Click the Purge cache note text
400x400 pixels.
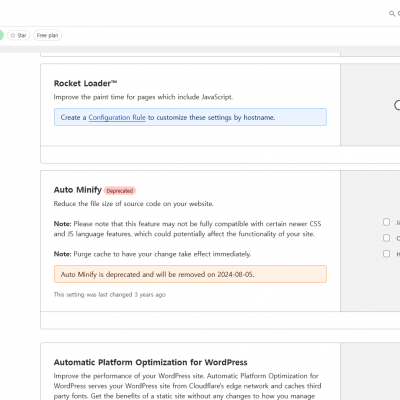click(x=152, y=254)
